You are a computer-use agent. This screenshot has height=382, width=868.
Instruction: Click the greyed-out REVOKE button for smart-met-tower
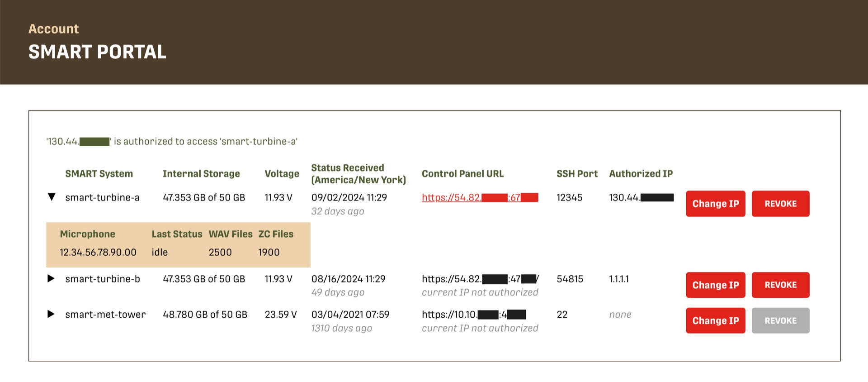(x=780, y=321)
